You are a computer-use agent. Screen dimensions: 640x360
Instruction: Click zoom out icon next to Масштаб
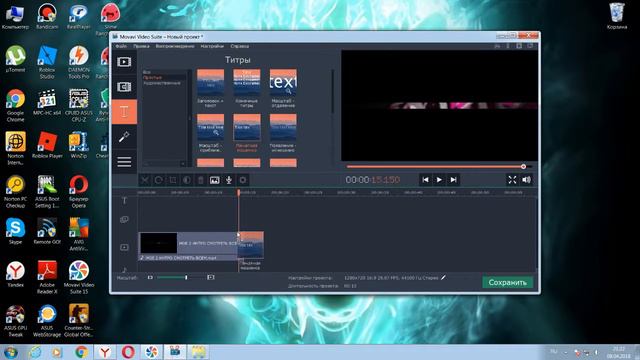pyautogui.click(x=150, y=278)
